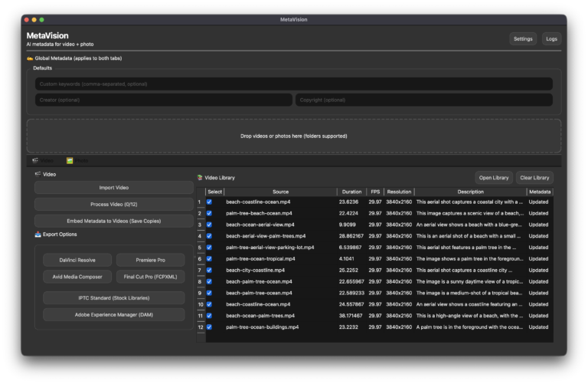Click the Photo tab picture icon
Screen dimensions: 588x384
coord(70,161)
